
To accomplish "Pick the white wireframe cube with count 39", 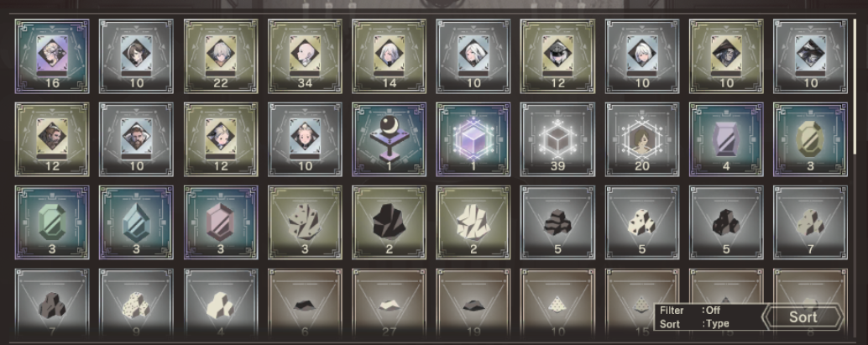I will point(557,139).
